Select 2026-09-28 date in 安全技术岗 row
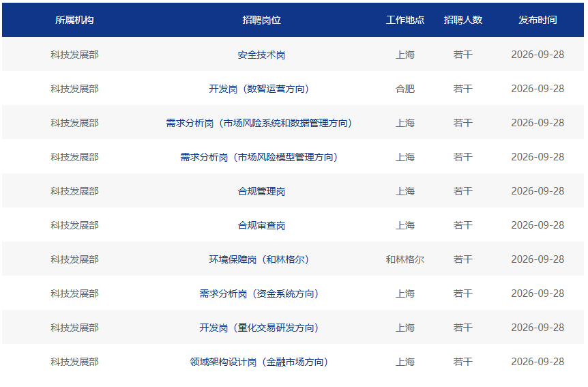 click(538, 55)
